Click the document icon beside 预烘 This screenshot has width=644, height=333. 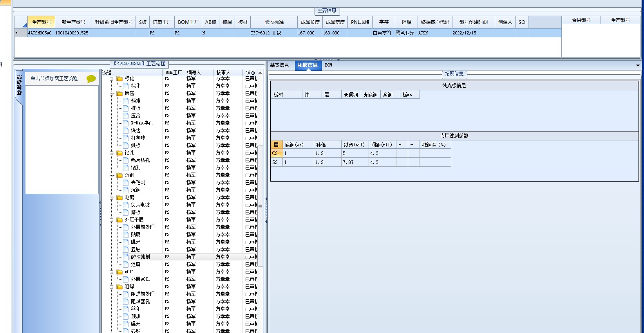pyautogui.click(x=126, y=316)
